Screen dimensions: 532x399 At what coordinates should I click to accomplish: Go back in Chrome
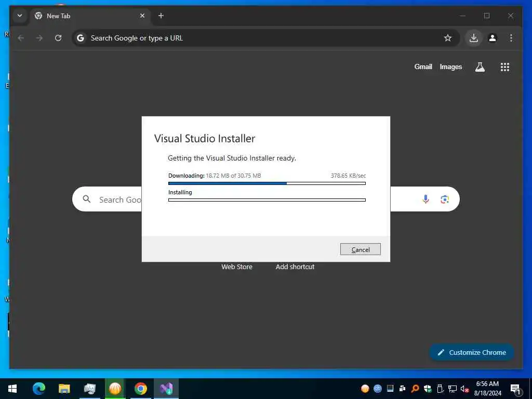tap(21, 38)
